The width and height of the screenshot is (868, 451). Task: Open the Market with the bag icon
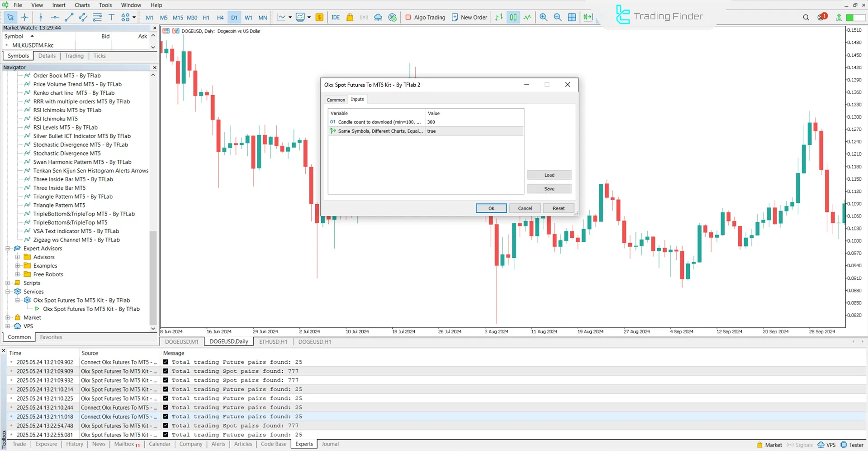pyautogui.click(x=350, y=17)
